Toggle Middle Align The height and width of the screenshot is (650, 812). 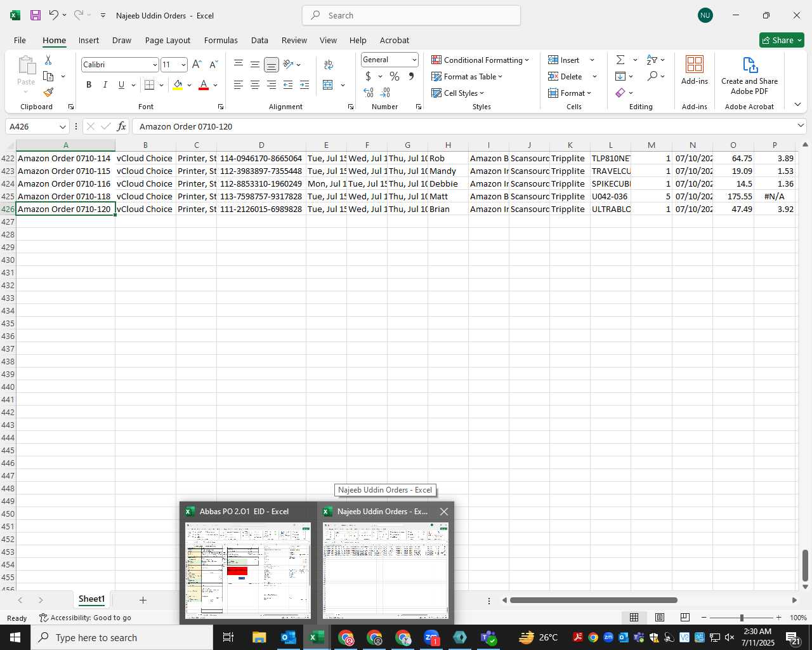(x=255, y=64)
